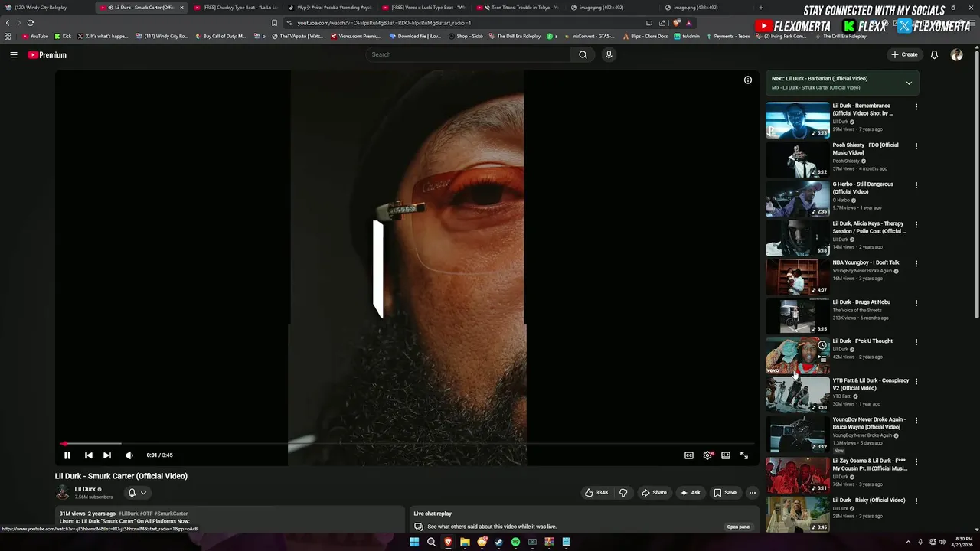
Task: Switch to the Veeze x Lucki Type Beat tab
Action: click(425, 8)
